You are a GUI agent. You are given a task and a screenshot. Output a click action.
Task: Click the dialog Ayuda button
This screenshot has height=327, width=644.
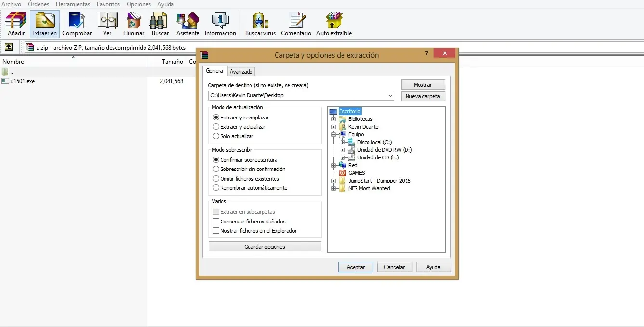(x=433, y=267)
